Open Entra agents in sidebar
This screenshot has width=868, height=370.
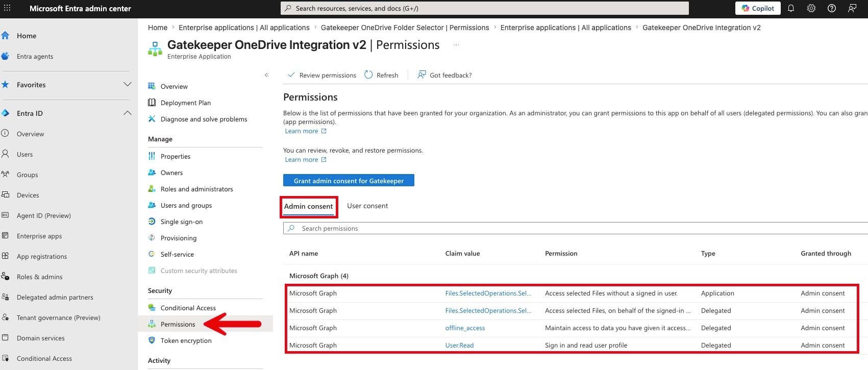(35, 56)
